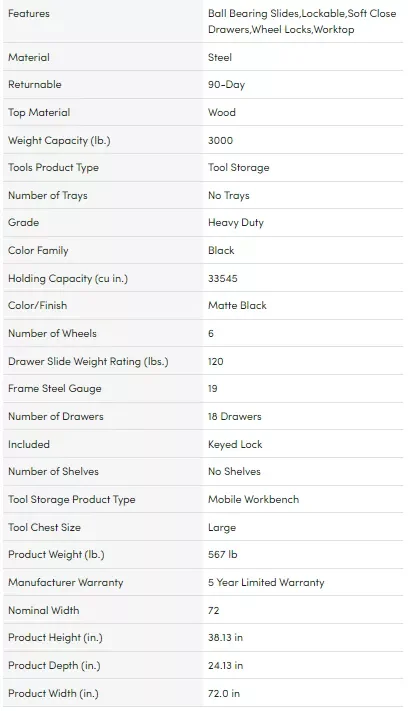408x711 pixels.
Task: Click the Color Family Black value
Action: [x=221, y=250]
